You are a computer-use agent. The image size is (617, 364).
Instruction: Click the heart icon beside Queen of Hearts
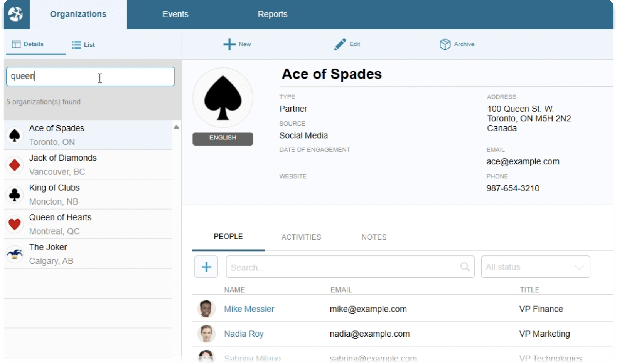[x=15, y=224]
